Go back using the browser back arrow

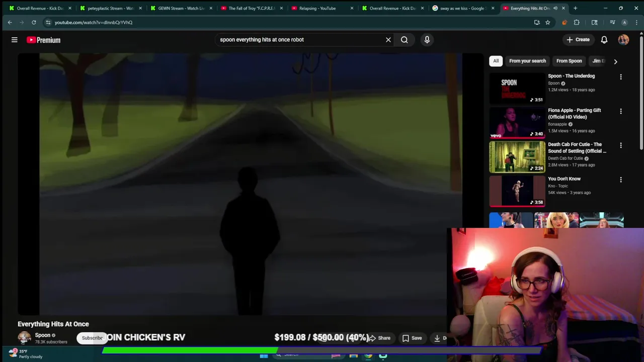pos(10,22)
